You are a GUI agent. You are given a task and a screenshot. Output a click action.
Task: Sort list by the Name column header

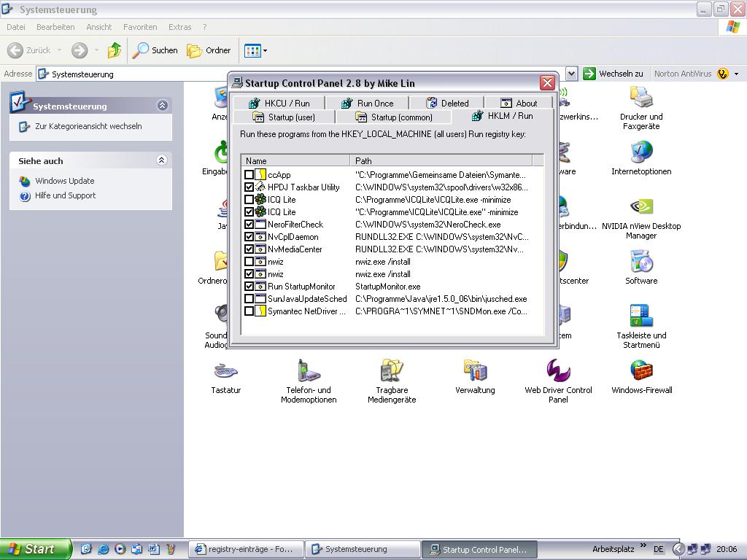click(x=295, y=160)
